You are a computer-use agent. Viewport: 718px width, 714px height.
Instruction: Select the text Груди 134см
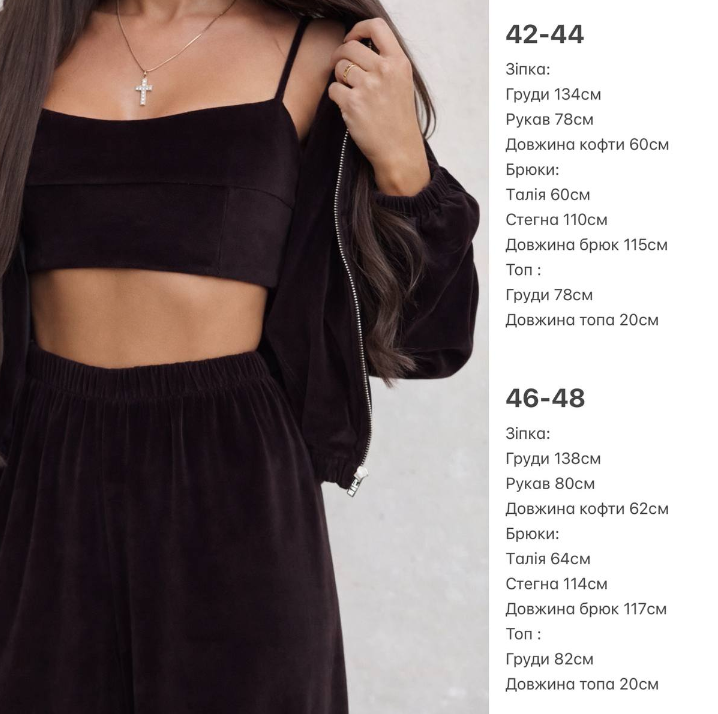(553, 95)
